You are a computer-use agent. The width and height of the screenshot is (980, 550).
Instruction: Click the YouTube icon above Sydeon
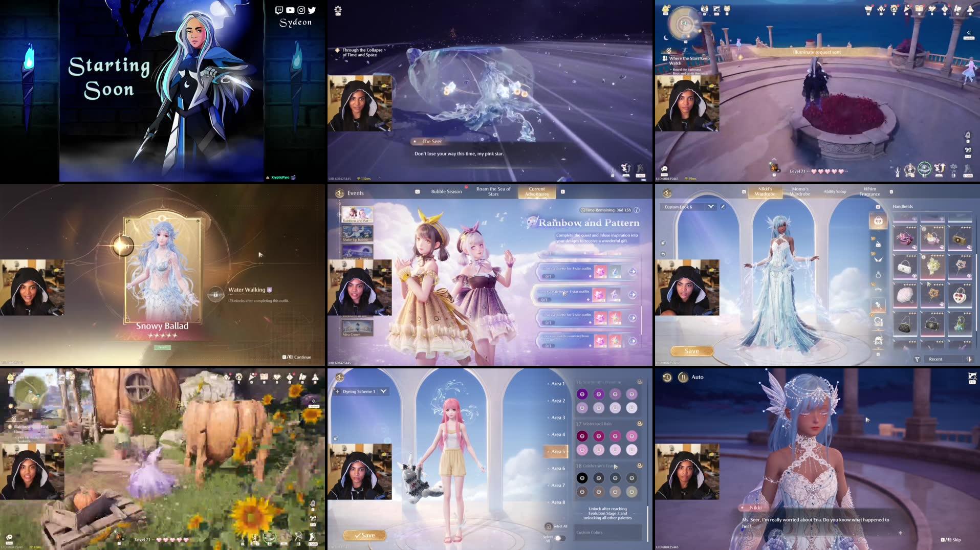point(290,10)
